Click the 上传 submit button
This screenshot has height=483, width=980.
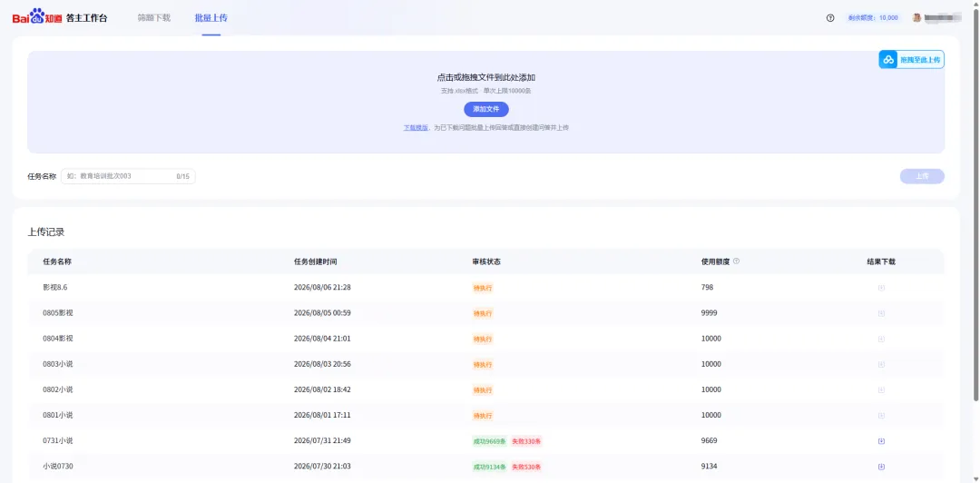click(922, 176)
